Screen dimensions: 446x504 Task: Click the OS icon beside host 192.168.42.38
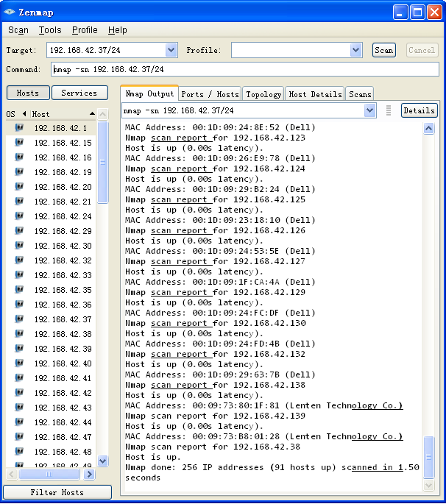[19, 333]
